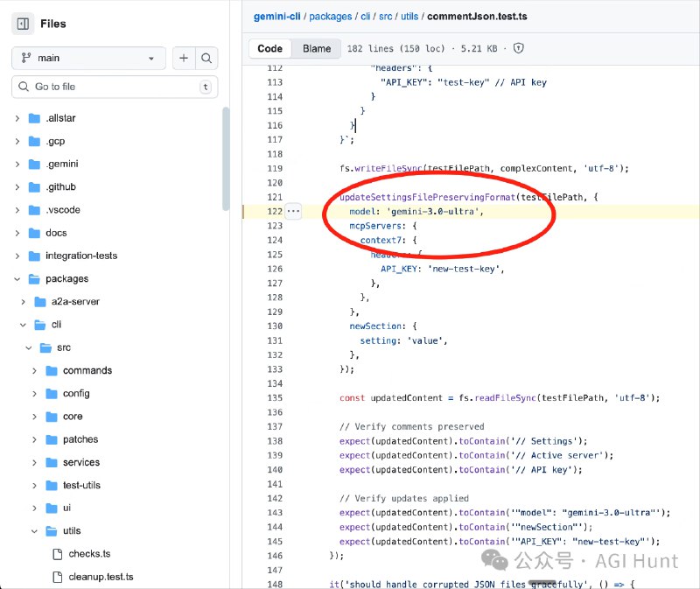Open the main branch dropdown
The image size is (700, 589).
coord(88,58)
